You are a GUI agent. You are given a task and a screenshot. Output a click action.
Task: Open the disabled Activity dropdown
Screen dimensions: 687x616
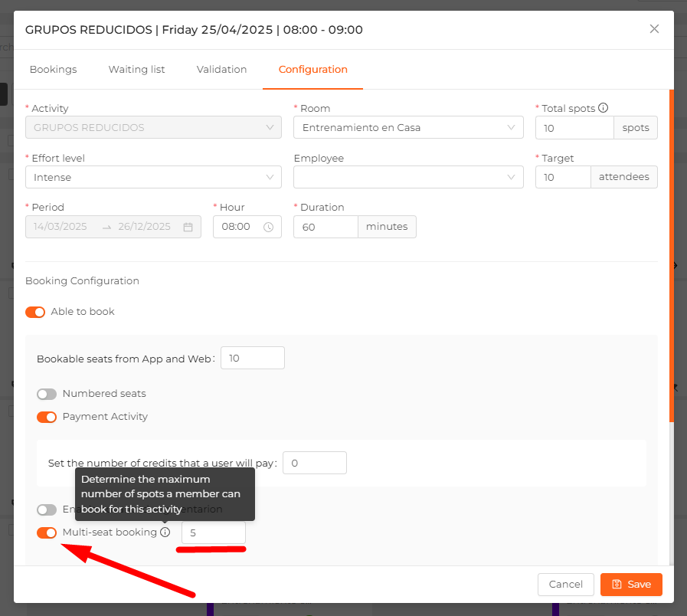click(153, 128)
